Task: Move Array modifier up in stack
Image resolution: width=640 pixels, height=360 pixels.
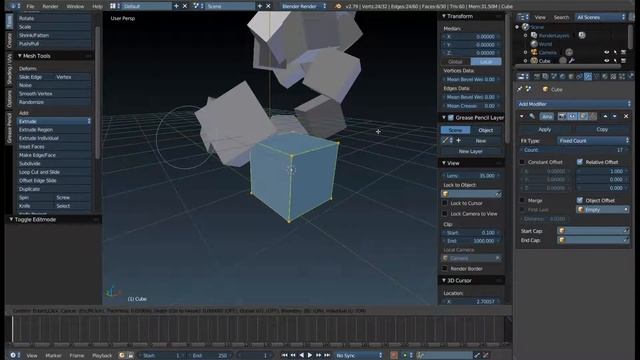Action: 605,116
